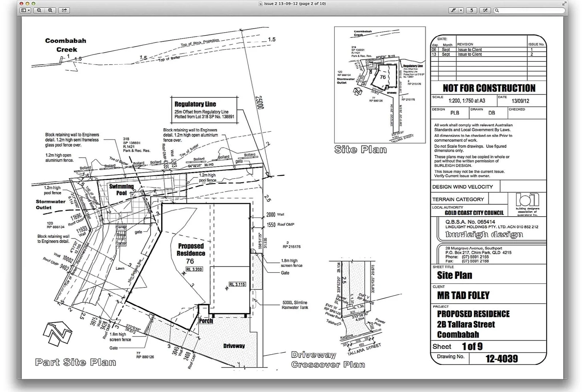585x392 pixels.
Task: Click the "NOT FOR CONSTRUCTION" heading
Action: tap(489, 88)
